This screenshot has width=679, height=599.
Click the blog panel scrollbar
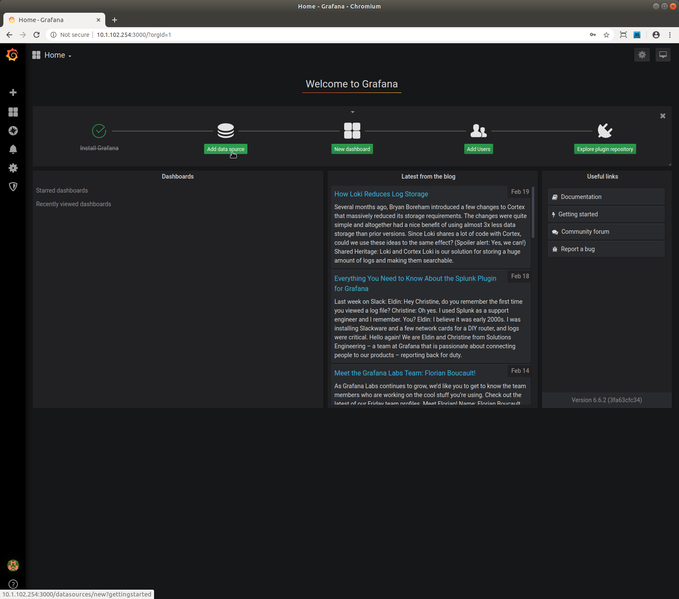point(533,212)
